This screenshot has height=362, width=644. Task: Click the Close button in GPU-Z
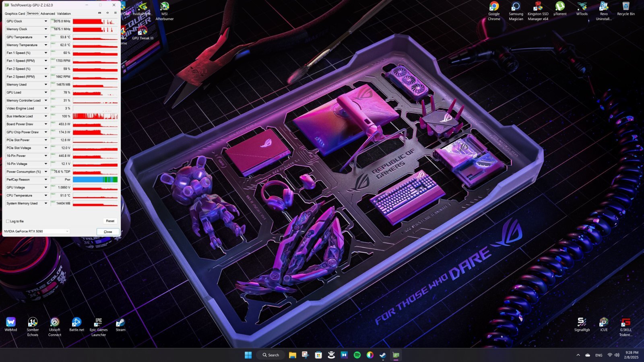click(108, 232)
